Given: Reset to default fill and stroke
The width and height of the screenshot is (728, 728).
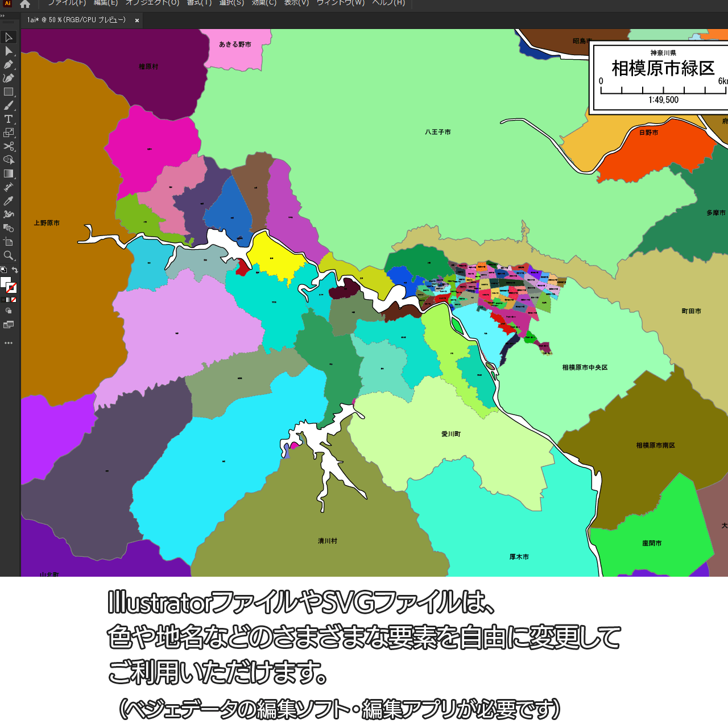Looking at the screenshot, I should click(x=3, y=270).
